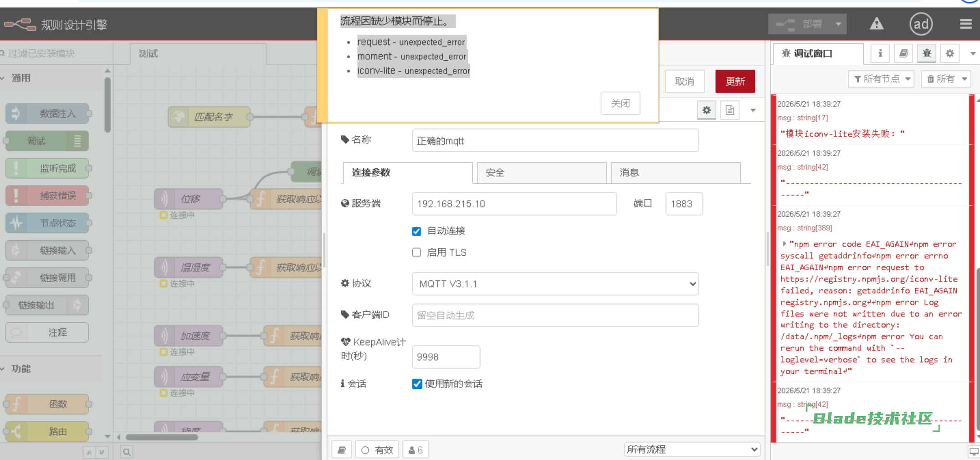
Task: Select the 链接调用 link call node
Action: coord(47,278)
